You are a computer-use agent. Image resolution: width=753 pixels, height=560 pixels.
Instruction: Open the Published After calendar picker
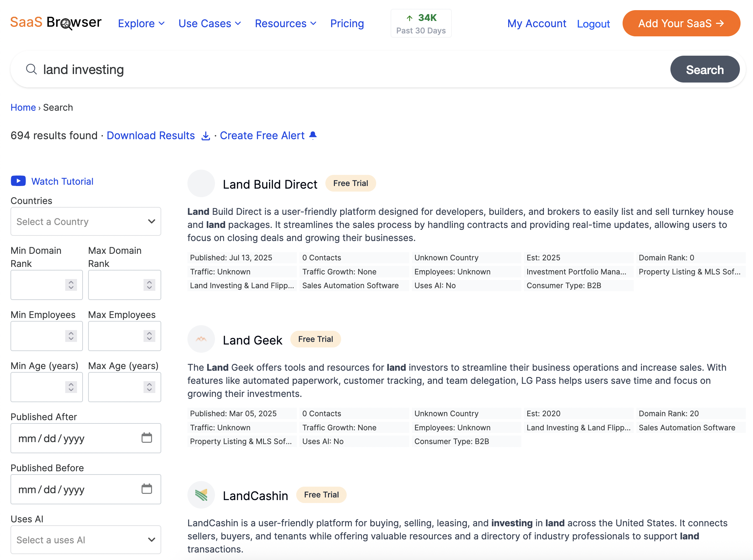(146, 438)
